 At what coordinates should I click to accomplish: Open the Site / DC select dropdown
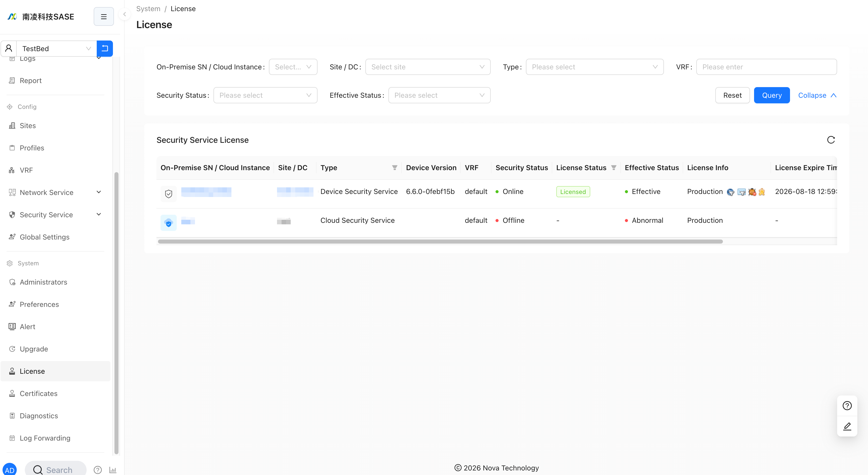tap(428, 67)
